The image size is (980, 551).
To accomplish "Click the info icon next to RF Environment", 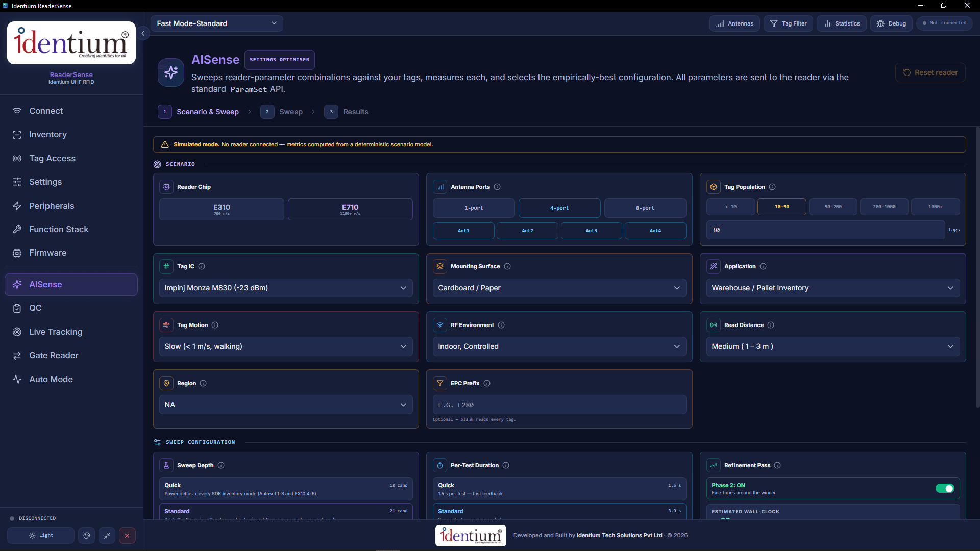I will (x=501, y=325).
